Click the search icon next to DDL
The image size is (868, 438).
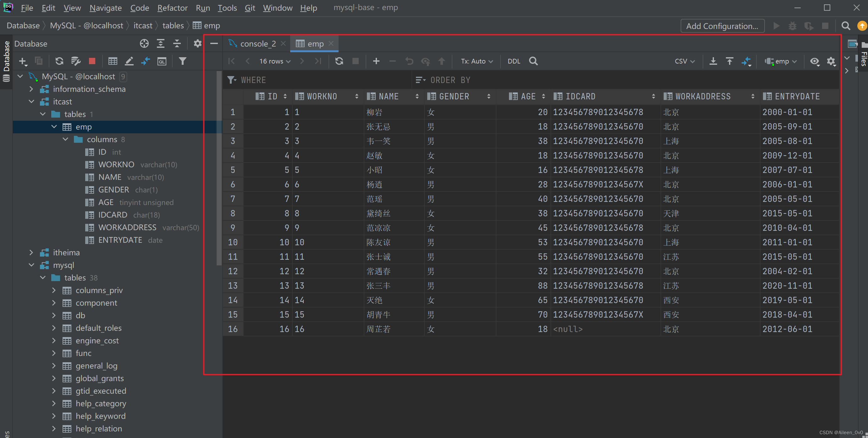[x=533, y=61]
